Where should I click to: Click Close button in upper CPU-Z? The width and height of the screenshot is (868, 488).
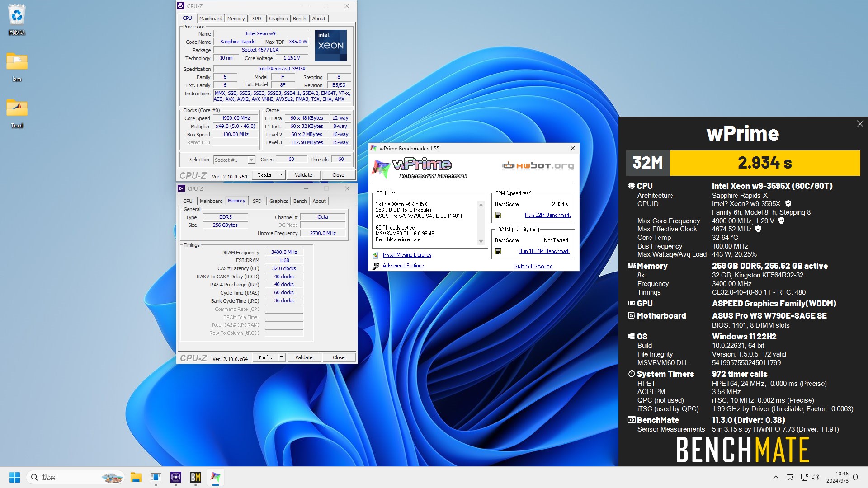338,175
